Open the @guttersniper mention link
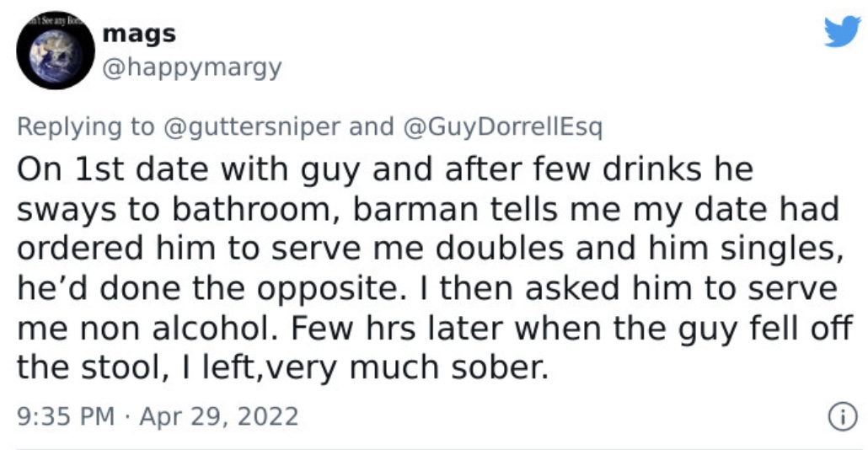The height and width of the screenshot is (450, 868). [x=252, y=126]
